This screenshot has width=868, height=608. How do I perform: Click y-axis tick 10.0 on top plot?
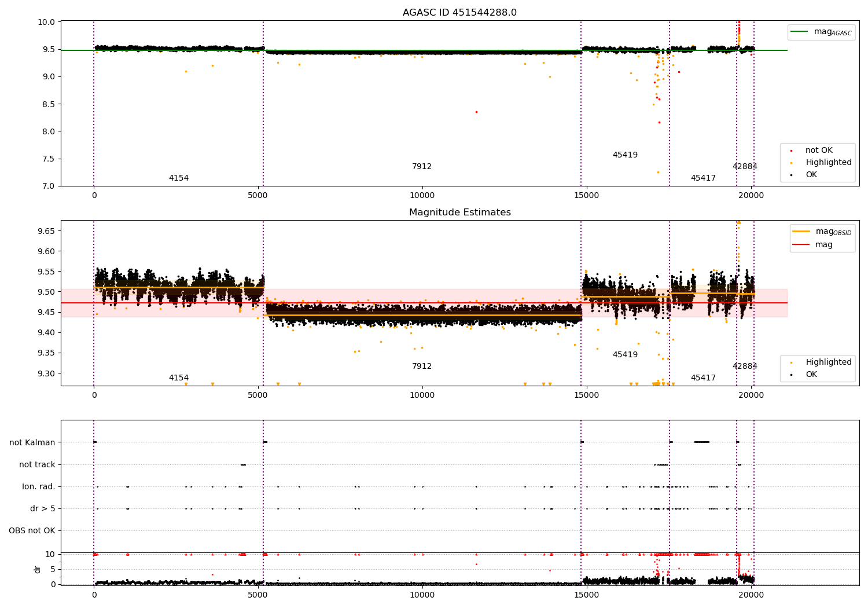click(47, 22)
